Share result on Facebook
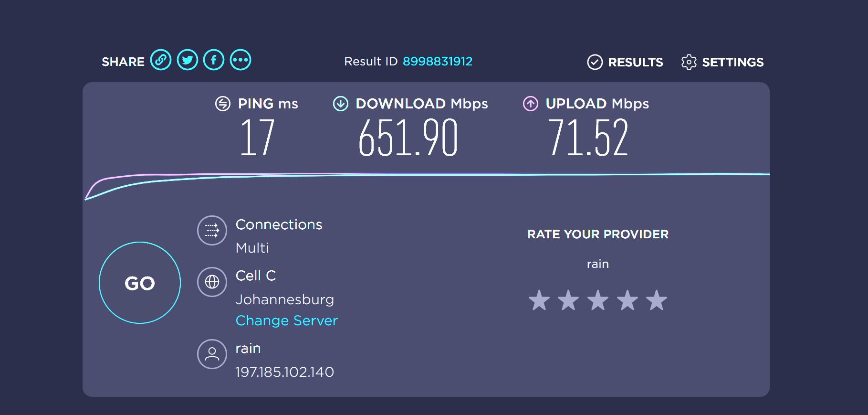The height and width of the screenshot is (415, 868). point(214,60)
